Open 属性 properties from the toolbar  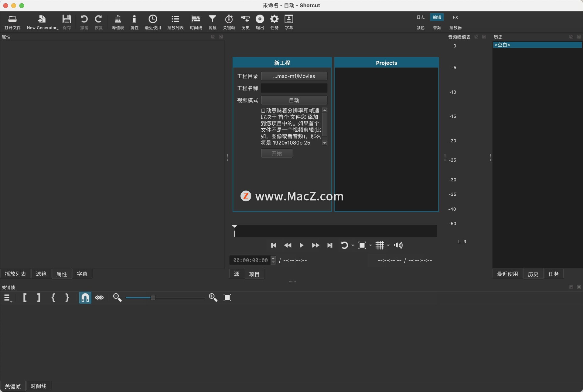pos(134,22)
